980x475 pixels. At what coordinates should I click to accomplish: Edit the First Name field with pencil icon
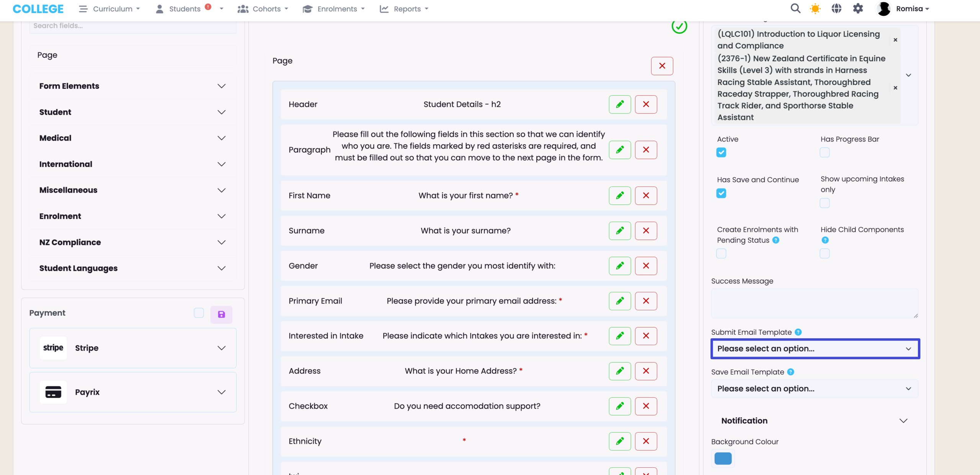click(620, 195)
